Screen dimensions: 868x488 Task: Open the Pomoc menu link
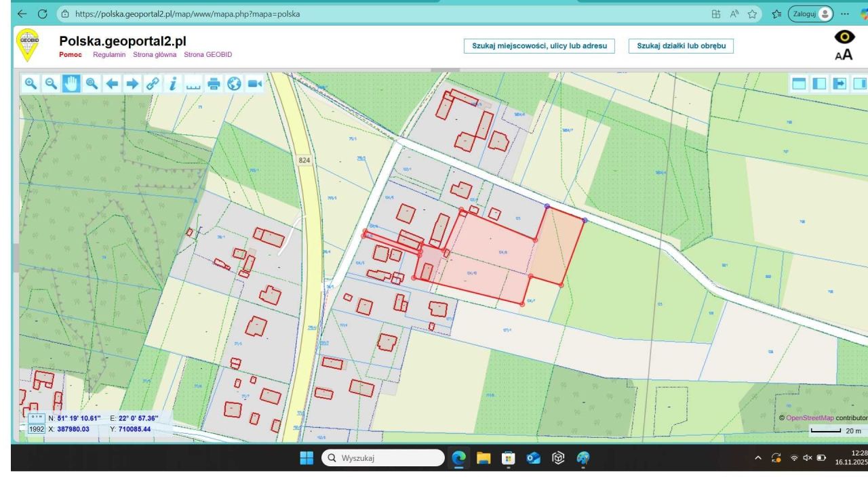[x=71, y=54]
